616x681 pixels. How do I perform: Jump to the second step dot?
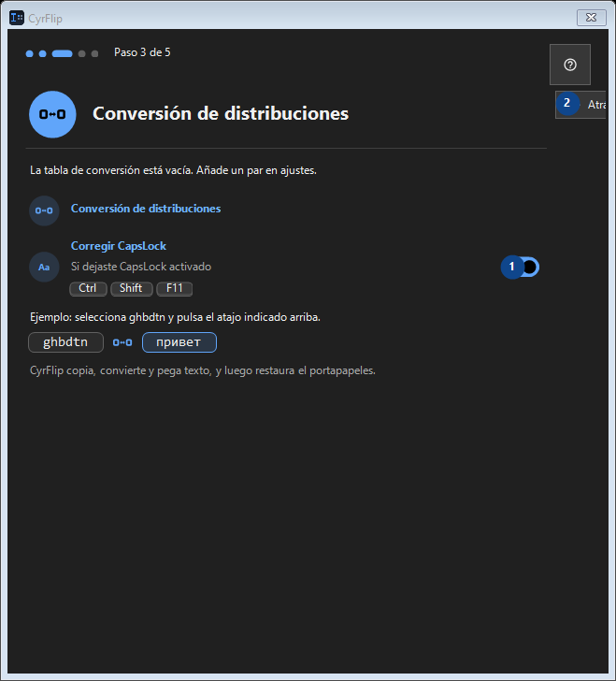point(43,54)
